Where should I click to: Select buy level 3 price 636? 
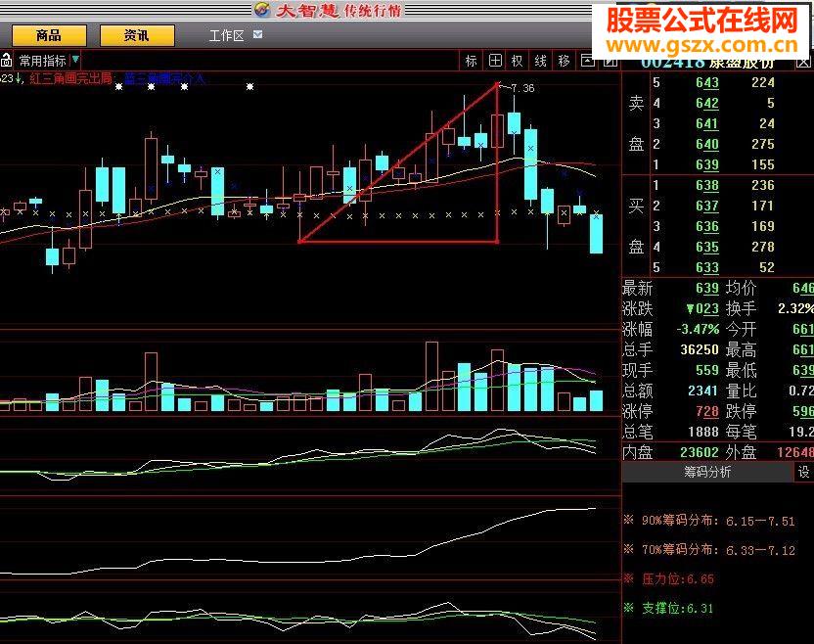[707, 226]
